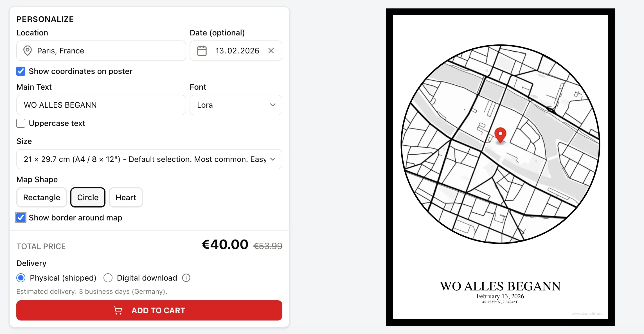Uncheck Show border around map
The height and width of the screenshot is (334, 644).
tap(21, 218)
